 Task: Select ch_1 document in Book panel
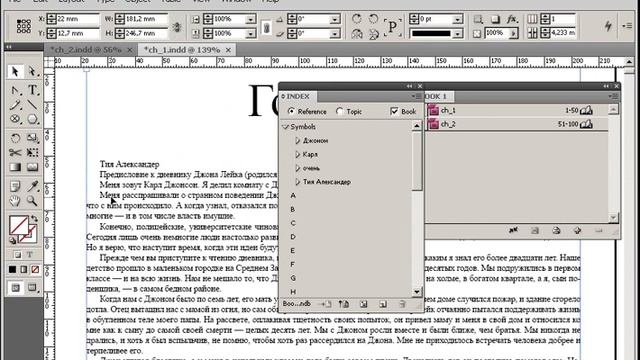[517, 110]
